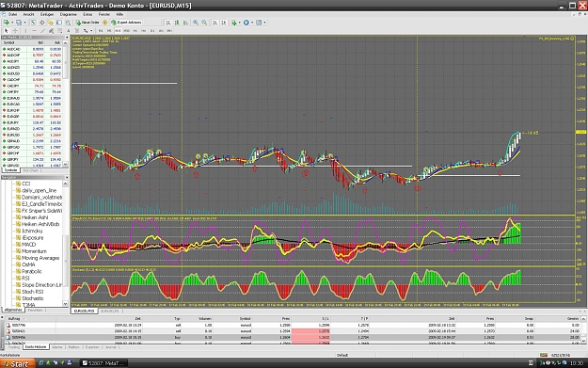Expand the arrows objects dropdown
Image resolution: width=588 pixels, height=368 pixels.
[x=91, y=30]
